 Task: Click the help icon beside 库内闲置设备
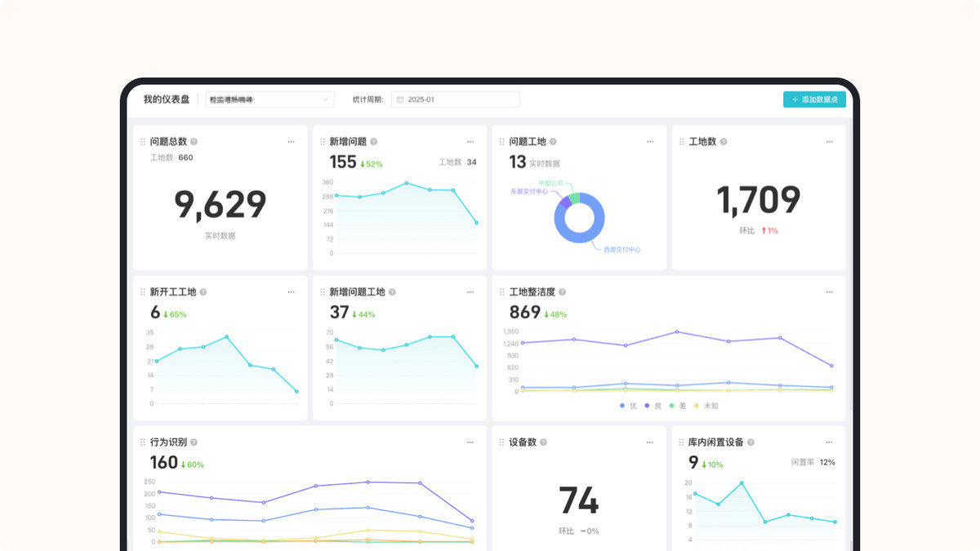tap(751, 442)
